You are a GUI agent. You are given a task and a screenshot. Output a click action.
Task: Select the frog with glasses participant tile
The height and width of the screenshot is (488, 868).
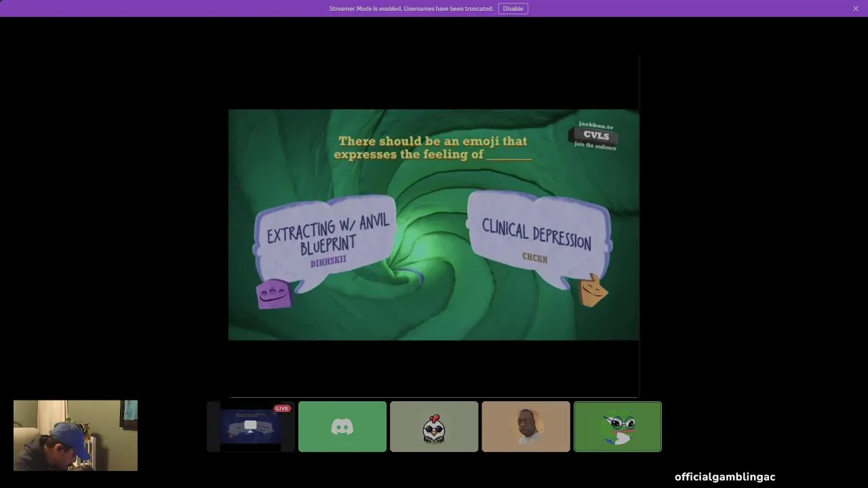tap(618, 426)
